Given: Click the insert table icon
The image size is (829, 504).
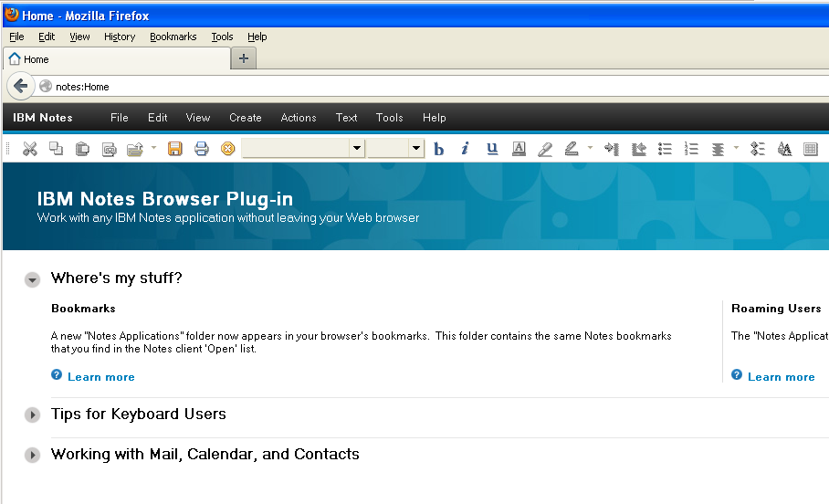Looking at the screenshot, I should [x=811, y=149].
